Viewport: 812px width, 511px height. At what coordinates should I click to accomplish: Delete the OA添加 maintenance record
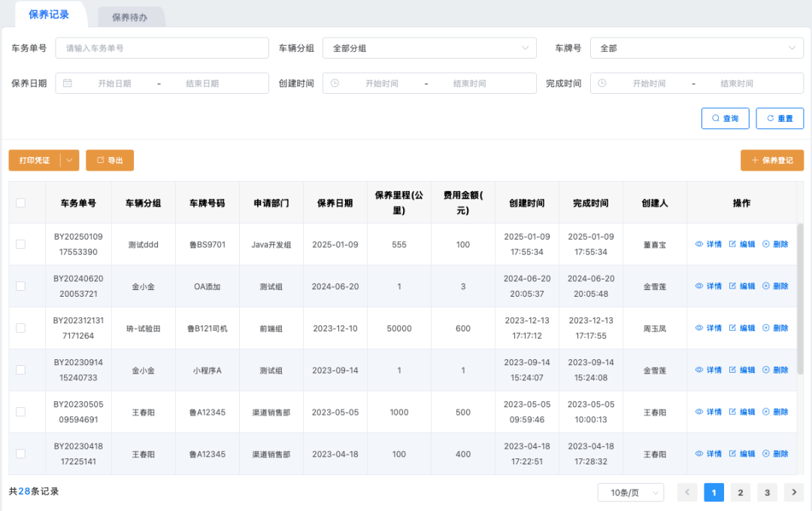[775, 286]
